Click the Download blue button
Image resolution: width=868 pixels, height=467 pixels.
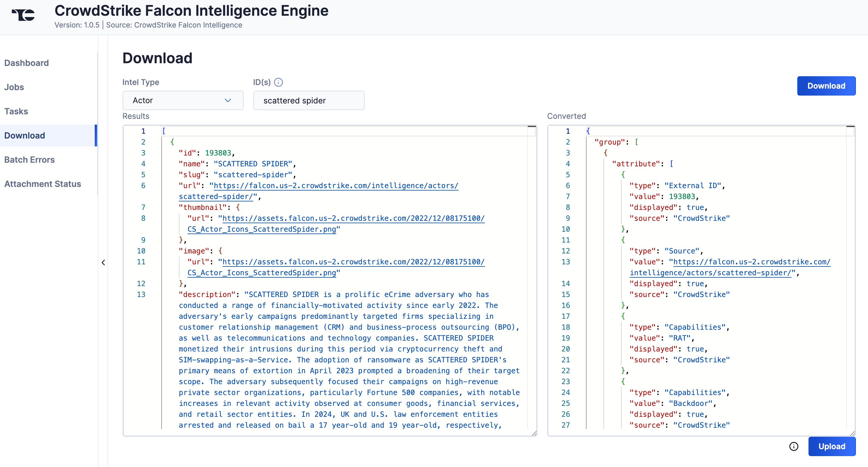(x=826, y=86)
